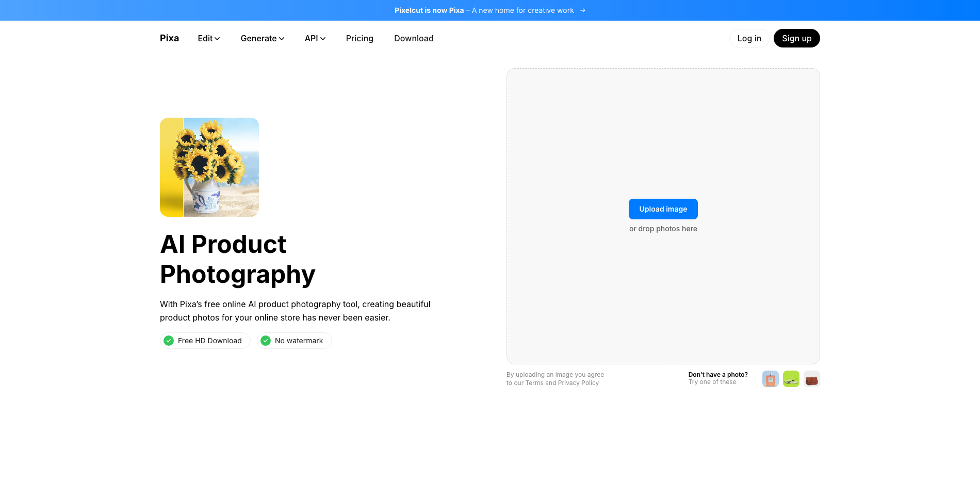Click the Upload image button

(x=663, y=209)
